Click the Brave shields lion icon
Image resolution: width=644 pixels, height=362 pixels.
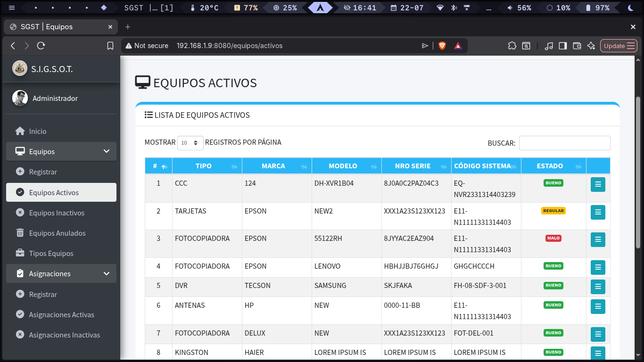click(x=442, y=46)
